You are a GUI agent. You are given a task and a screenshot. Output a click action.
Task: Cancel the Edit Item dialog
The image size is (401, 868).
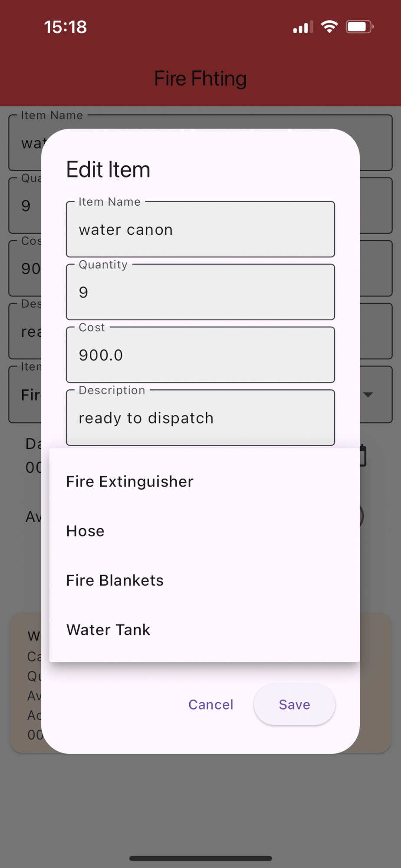211,704
